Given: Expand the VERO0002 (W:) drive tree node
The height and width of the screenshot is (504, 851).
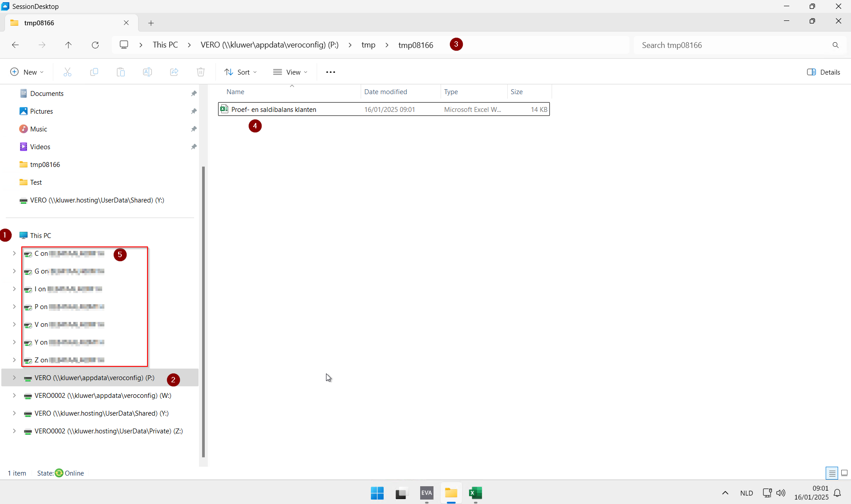Looking at the screenshot, I should coord(14,395).
